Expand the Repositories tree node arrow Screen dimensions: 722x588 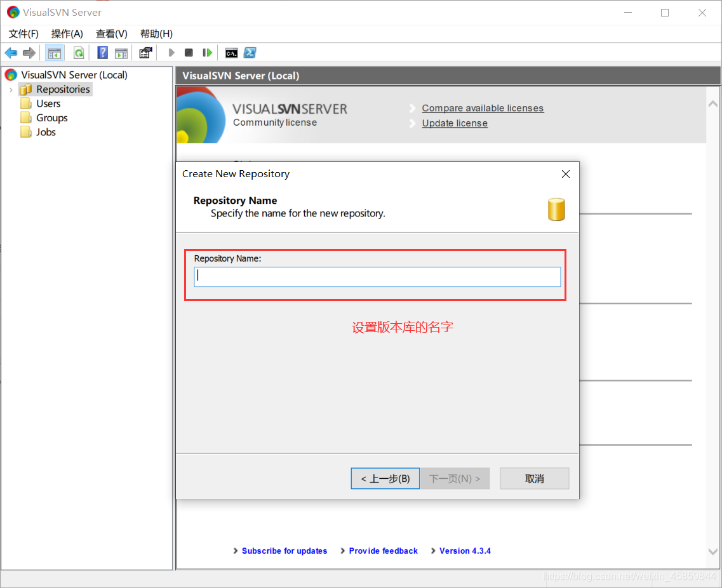coord(11,90)
